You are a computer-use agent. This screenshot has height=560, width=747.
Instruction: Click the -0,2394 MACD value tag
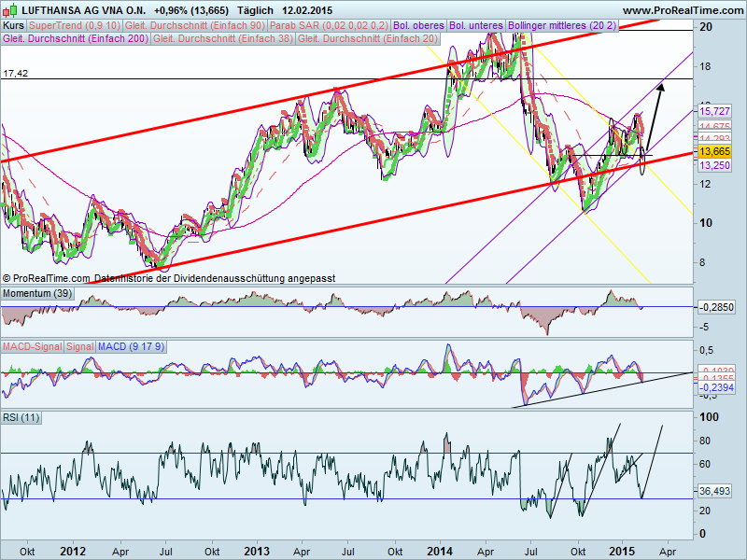[716, 387]
